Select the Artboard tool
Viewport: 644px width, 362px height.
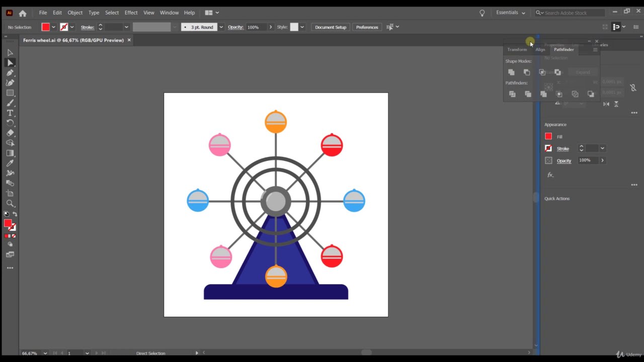click(x=10, y=193)
